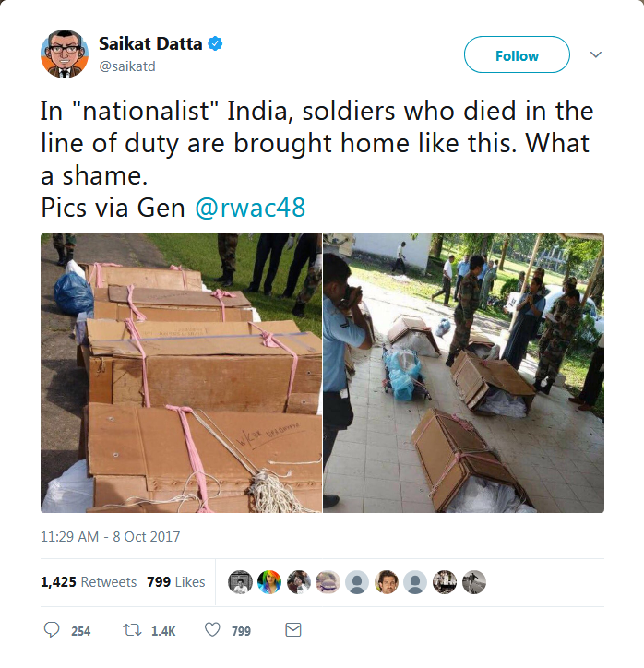Like the tweet with heart icon

pyautogui.click(x=212, y=629)
